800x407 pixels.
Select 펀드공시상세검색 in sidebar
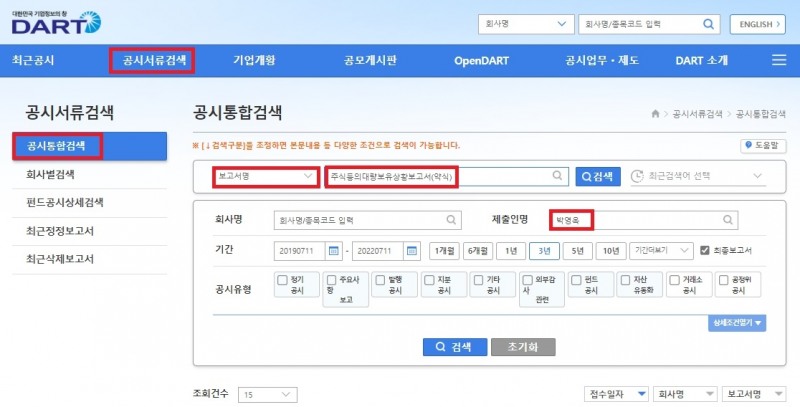(89, 202)
